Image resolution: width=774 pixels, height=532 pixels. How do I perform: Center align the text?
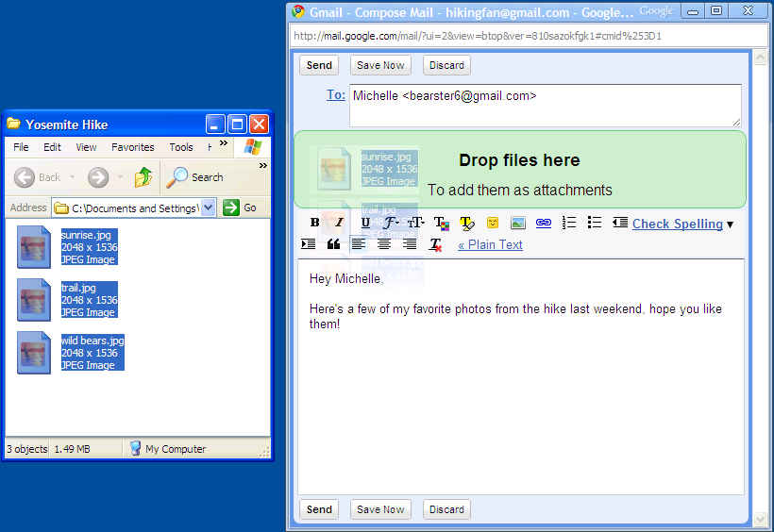tap(384, 243)
